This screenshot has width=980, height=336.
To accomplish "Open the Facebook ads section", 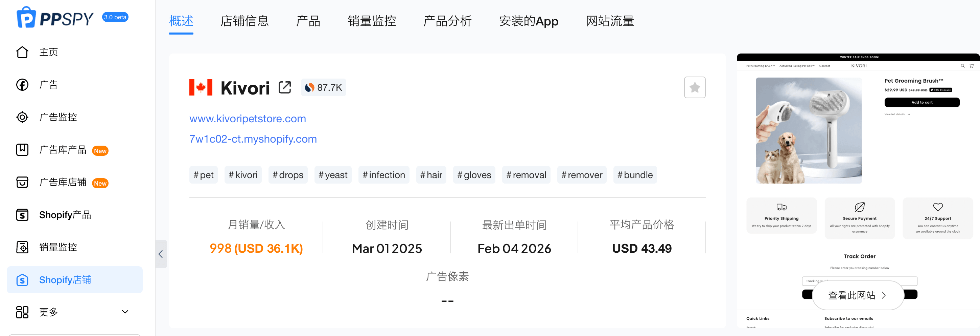I will pyautogui.click(x=22, y=85).
